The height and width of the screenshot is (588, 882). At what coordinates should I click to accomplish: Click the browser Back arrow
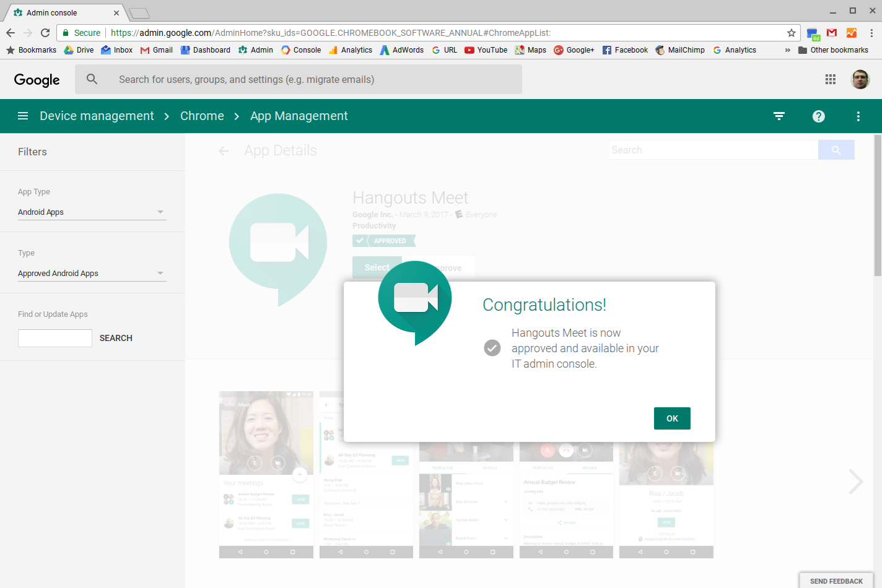pyautogui.click(x=11, y=33)
